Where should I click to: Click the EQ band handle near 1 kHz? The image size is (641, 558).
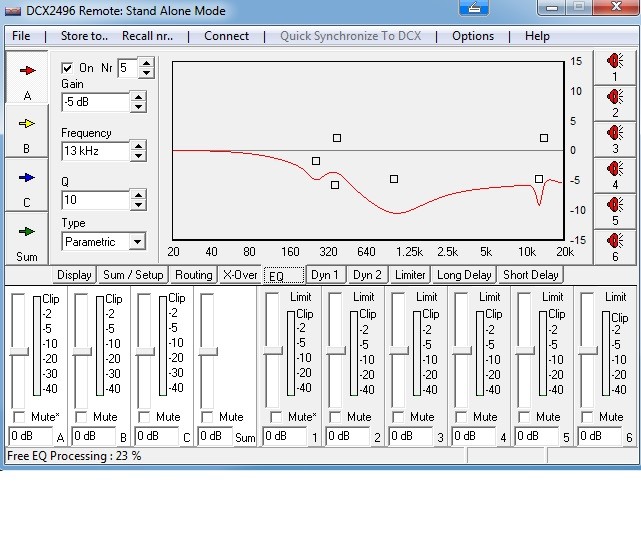click(x=394, y=179)
